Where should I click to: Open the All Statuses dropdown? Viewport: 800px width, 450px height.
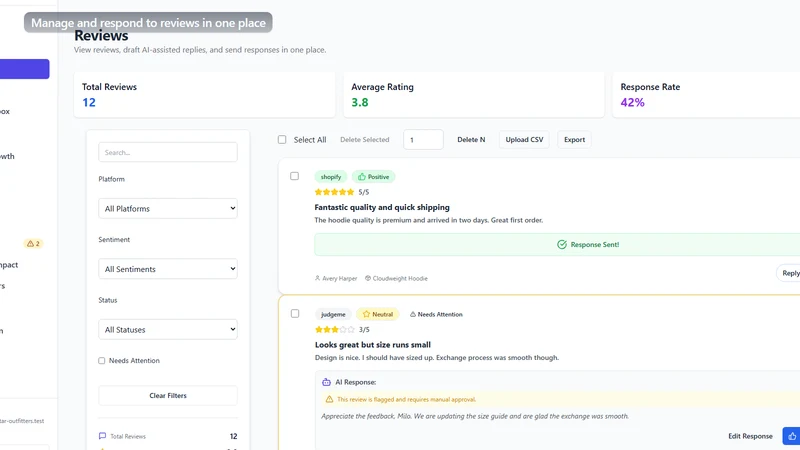(x=168, y=330)
